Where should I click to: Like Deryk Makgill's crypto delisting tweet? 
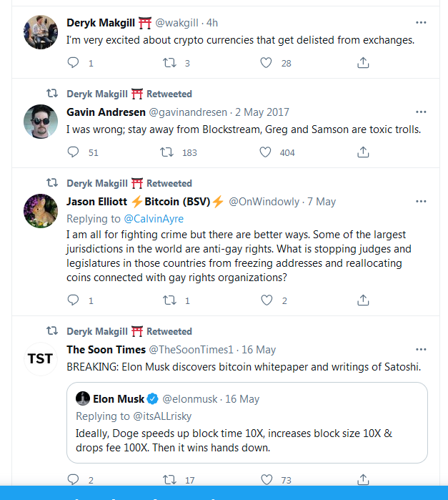[266, 62]
